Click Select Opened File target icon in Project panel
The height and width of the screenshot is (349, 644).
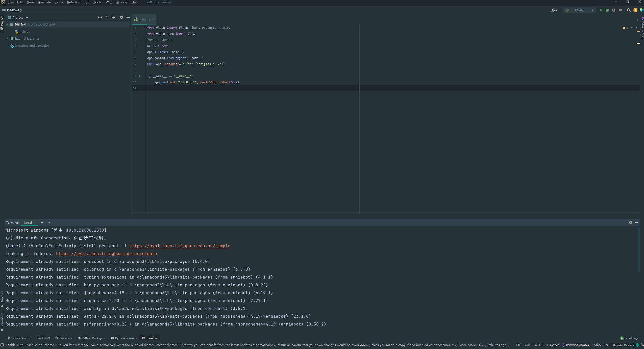100,17
